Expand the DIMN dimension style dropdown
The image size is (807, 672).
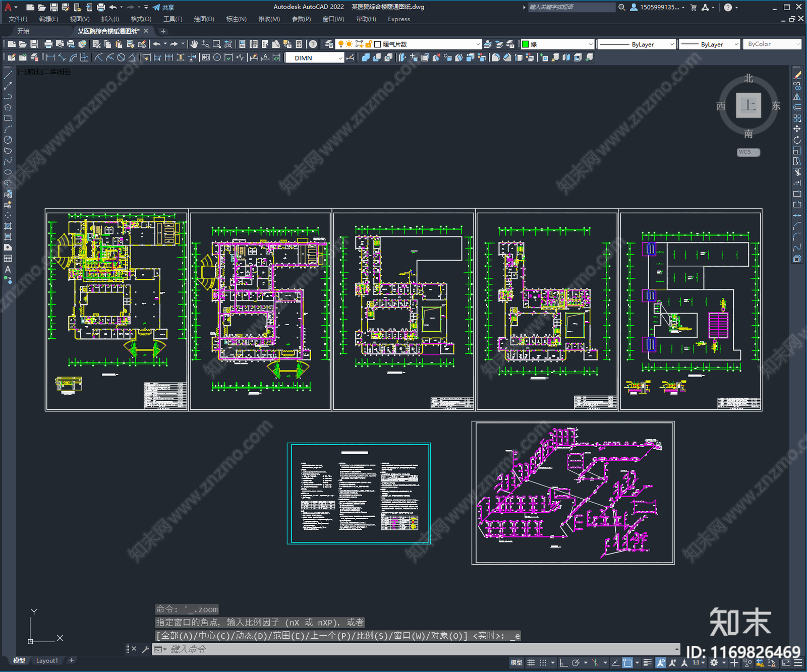[x=340, y=58]
